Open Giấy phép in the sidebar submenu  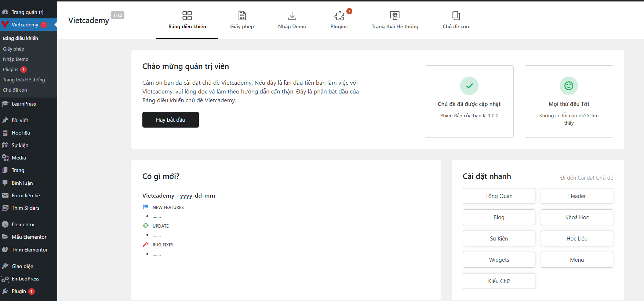[14, 49]
